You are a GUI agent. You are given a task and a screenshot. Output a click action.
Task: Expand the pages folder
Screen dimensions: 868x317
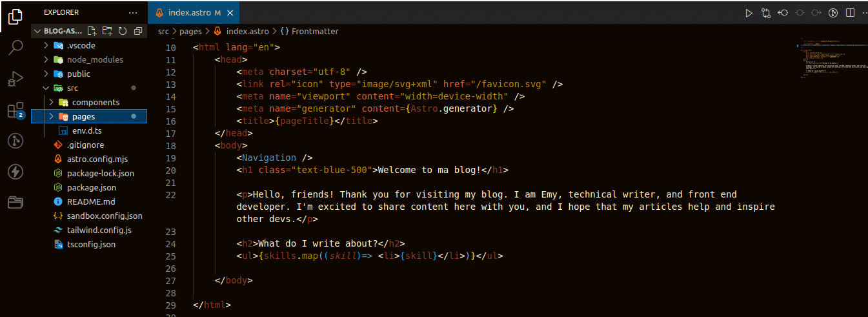83,116
